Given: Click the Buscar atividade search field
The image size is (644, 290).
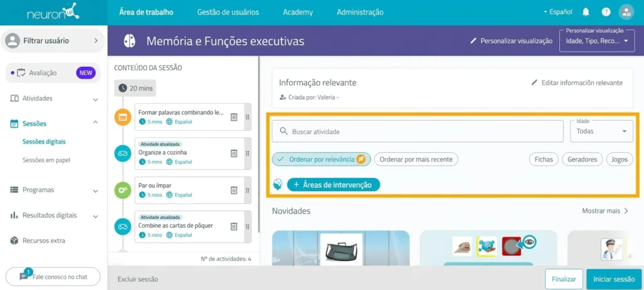Looking at the screenshot, I should (x=418, y=131).
